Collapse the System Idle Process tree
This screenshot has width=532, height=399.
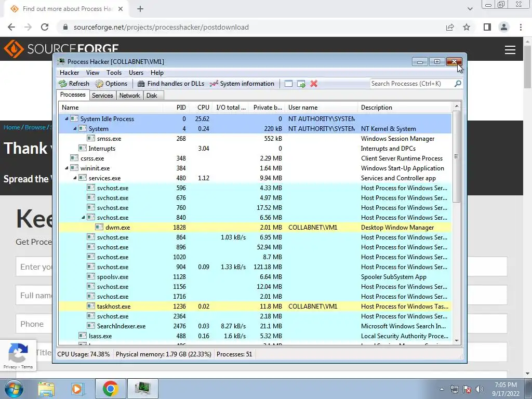tap(66, 119)
